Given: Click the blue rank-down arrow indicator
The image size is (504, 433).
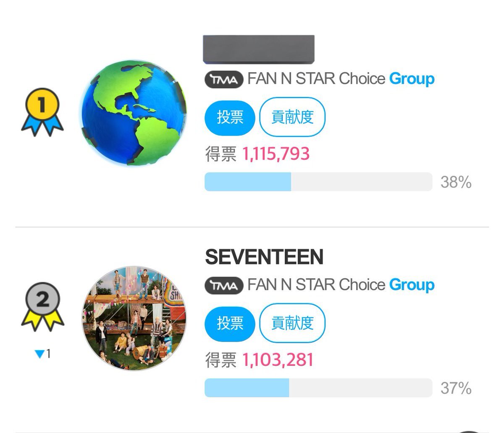Looking at the screenshot, I should 40,354.
